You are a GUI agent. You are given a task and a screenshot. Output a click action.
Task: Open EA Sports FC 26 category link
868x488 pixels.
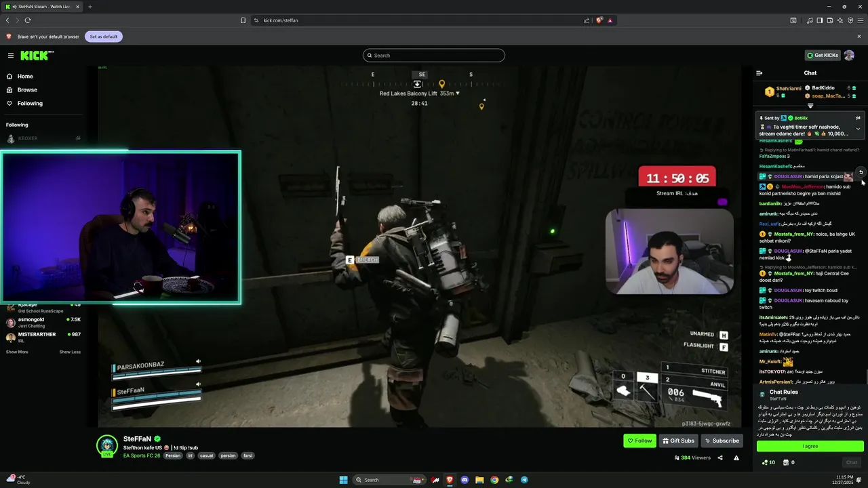pyautogui.click(x=142, y=455)
